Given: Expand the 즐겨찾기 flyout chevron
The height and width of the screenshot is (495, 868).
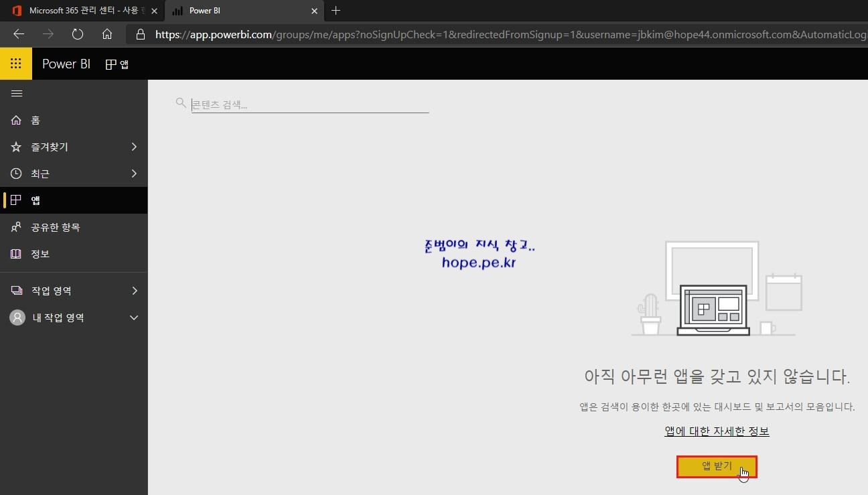Looking at the screenshot, I should point(134,147).
